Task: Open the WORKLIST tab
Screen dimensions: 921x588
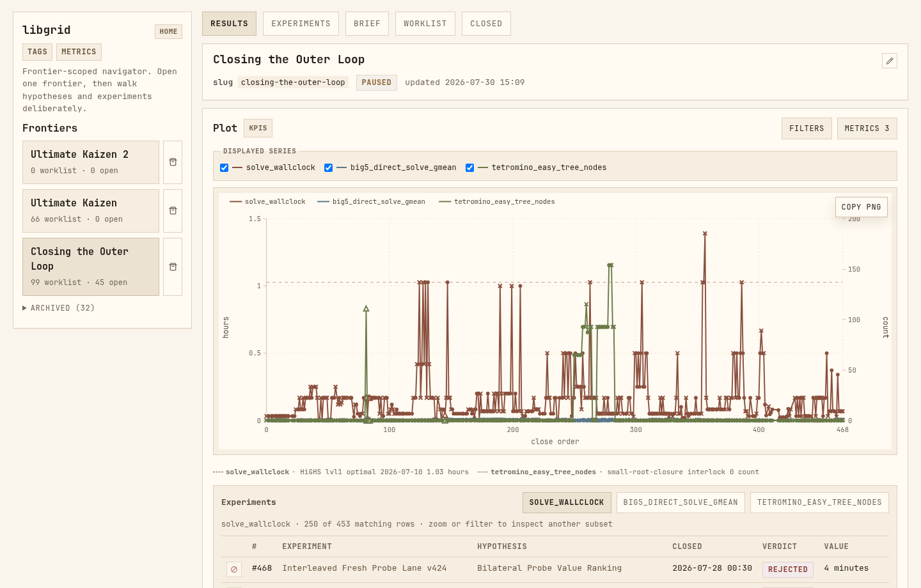Action: point(425,24)
